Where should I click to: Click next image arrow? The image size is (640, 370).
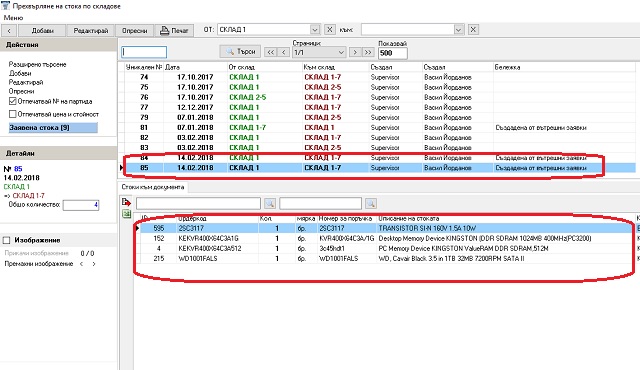[94, 264]
